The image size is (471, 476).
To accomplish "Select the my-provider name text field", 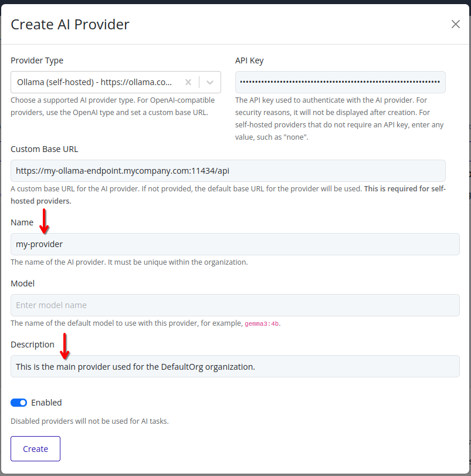I will pos(235,244).
